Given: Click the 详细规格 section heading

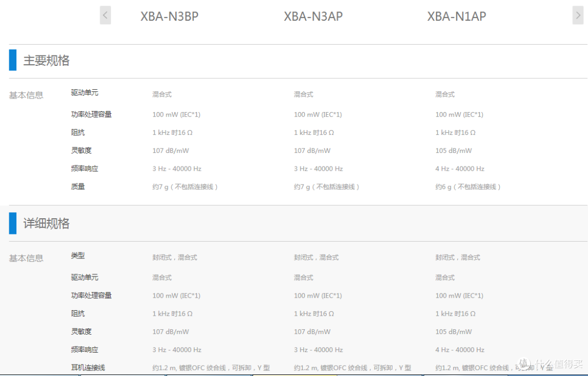Looking at the screenshot, I should 46,224.
